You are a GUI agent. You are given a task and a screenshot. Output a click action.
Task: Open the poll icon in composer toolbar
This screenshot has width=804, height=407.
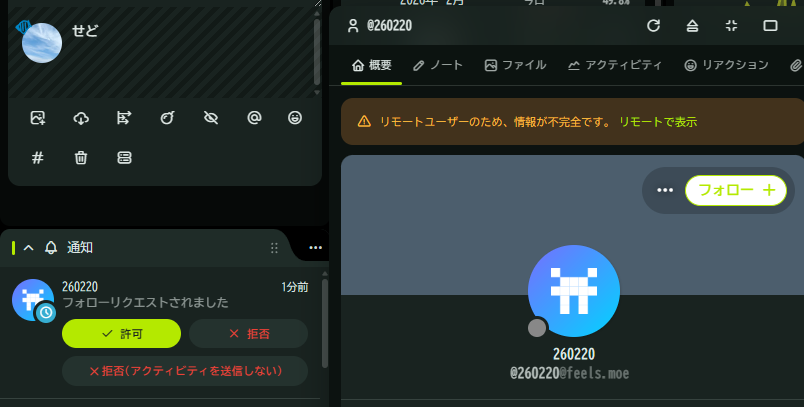[124, 118]
